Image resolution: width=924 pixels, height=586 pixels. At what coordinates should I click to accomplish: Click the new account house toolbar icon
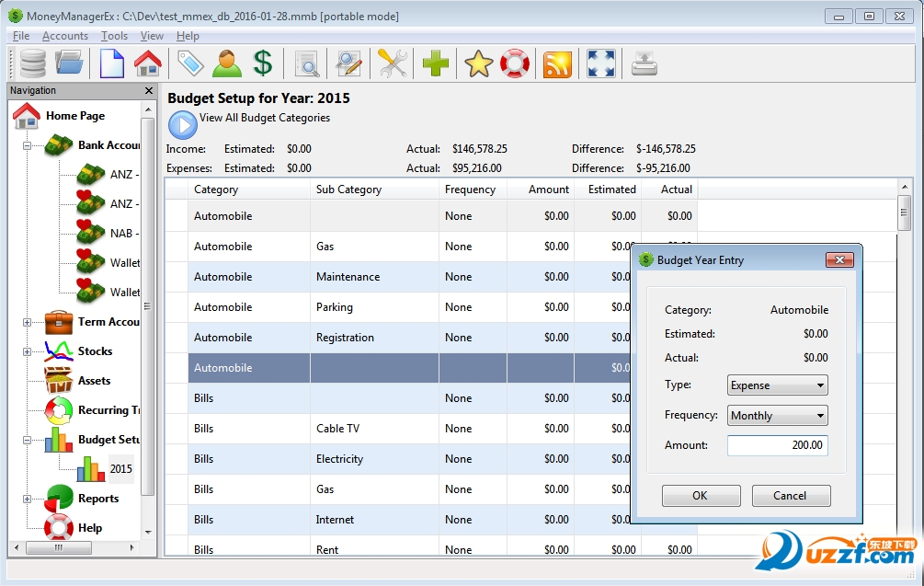(x=147, y=63)
